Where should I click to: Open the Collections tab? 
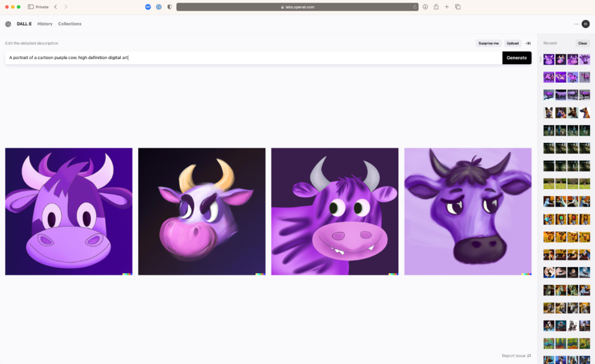(70, 24)
